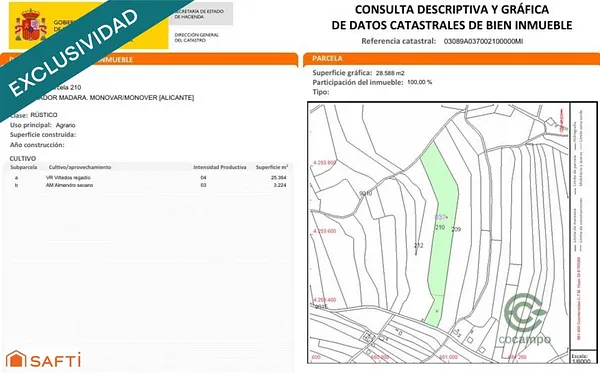Screen dimensions: 600x373
Task: Click the 'Superficie m²' column header
Action: (x=272, y=167)
